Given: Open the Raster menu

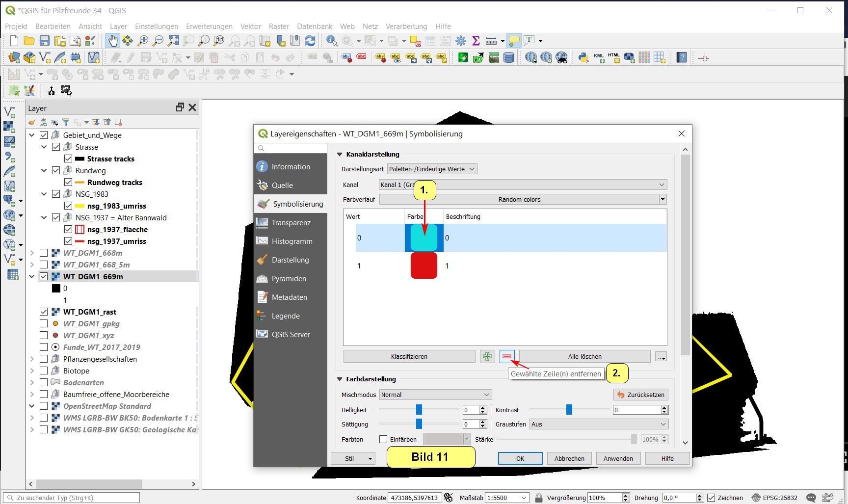Looking at the screenshot, I should click(279, 27).
